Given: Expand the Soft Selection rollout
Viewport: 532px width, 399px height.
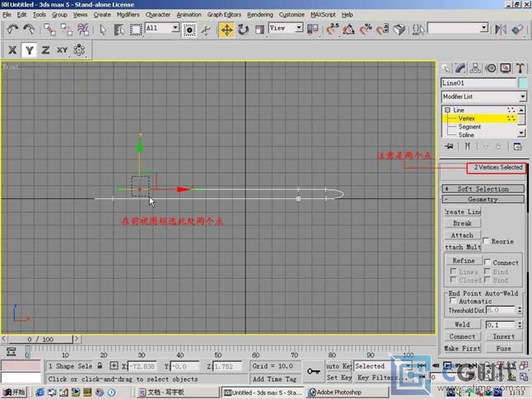Looking at the screenshot, I should click(483, 189).
